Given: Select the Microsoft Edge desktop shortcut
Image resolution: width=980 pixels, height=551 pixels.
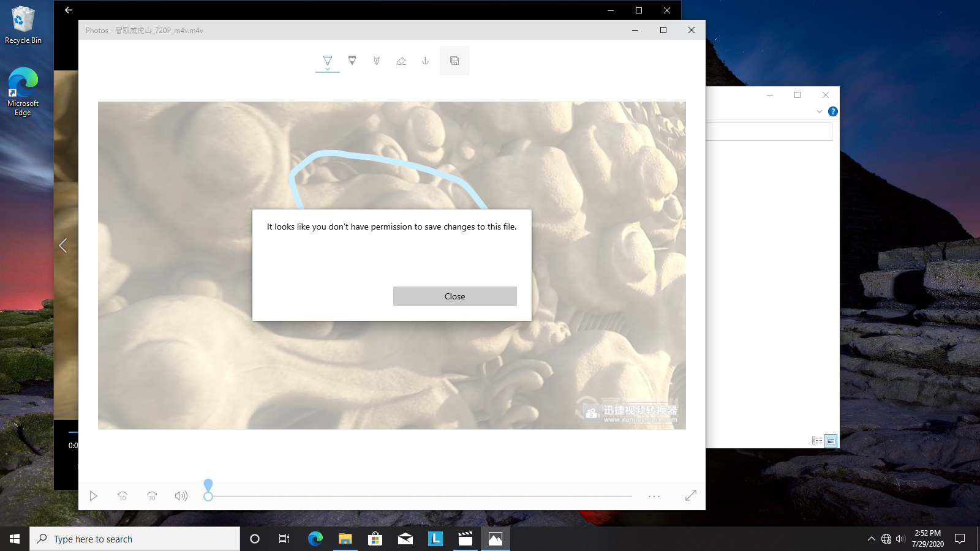Looking at the screenshot, I should point(23,92).
